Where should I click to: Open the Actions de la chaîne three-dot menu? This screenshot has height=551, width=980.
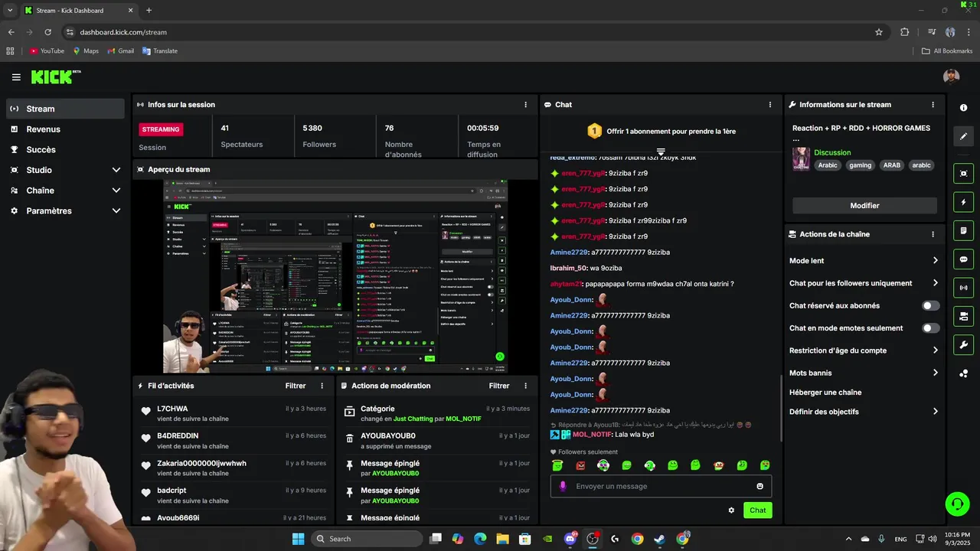pos(933,234)
